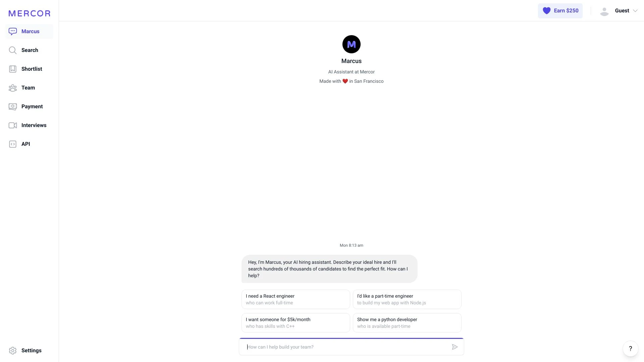Click the Settings gear icon
Image resolution: width=644 pixels, height=362 pixels.
click(x=12, y=351)
